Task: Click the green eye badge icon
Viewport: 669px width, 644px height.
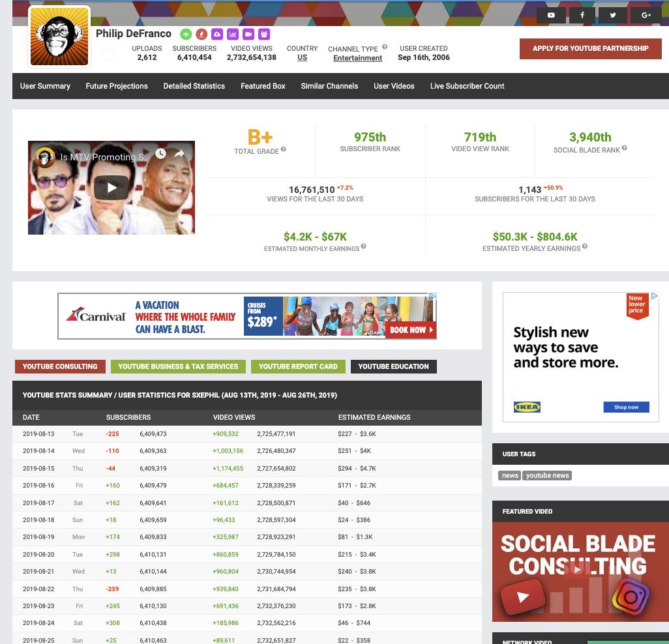Action: tap(186, 34)
